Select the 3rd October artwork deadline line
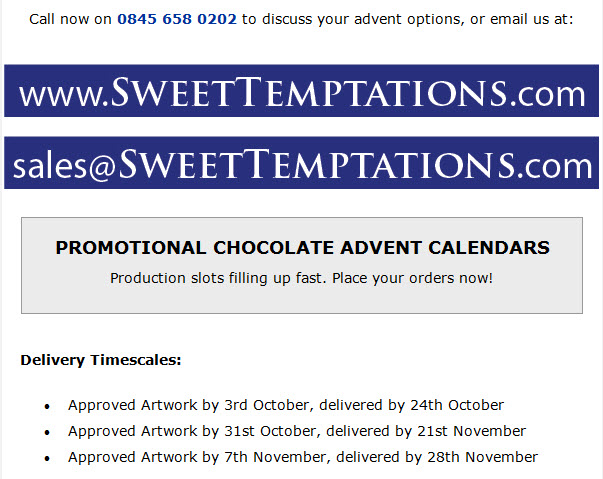603x479 pixels. pyautogui.click(x=286, y=405)
